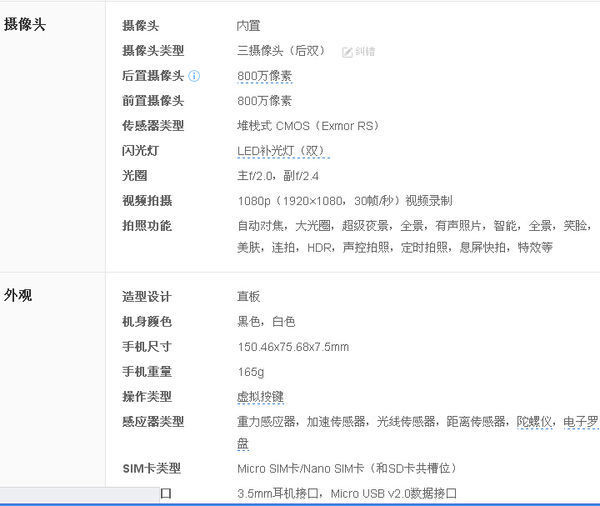Open the 纠错 correction link

(x=365, y=51)
